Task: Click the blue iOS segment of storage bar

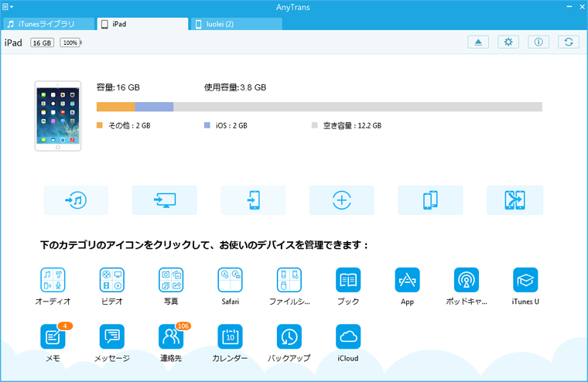Action: pos(154,107)
